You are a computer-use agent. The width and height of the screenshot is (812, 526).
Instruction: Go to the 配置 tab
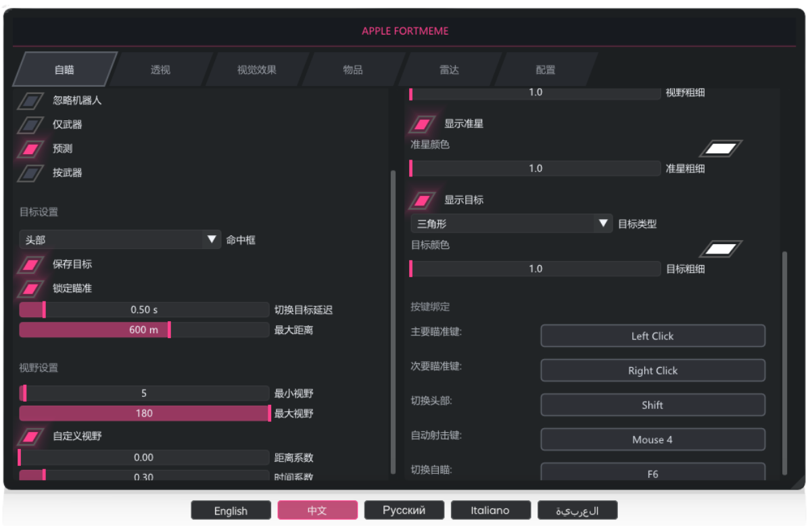[545, 70]
